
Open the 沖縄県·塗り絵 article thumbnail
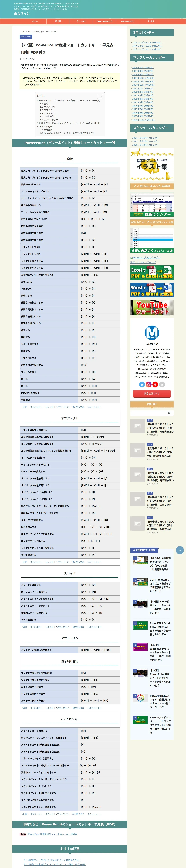coord(137,426)
